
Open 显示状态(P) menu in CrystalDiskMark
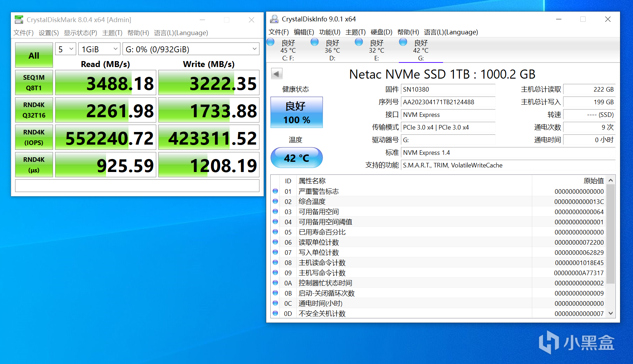80,33
